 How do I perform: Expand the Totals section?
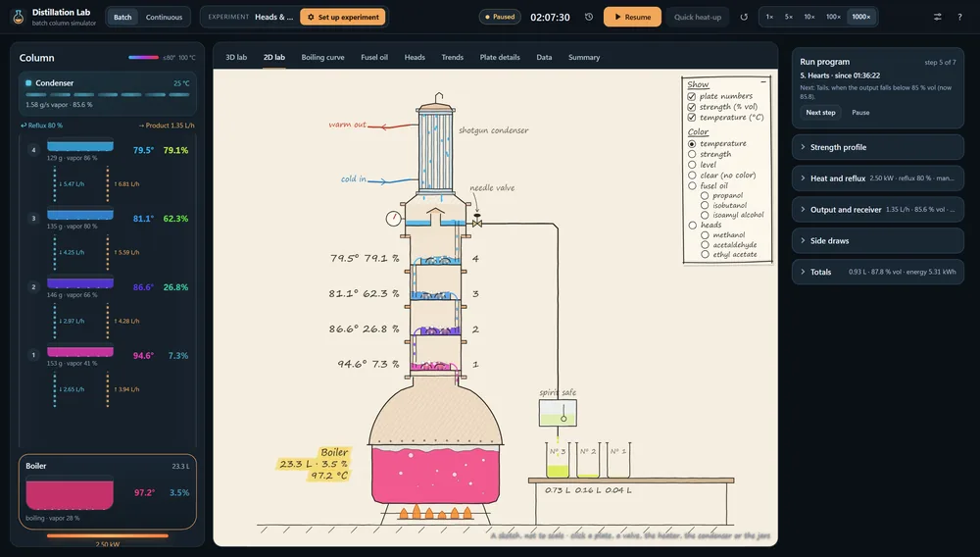(877, 272)
